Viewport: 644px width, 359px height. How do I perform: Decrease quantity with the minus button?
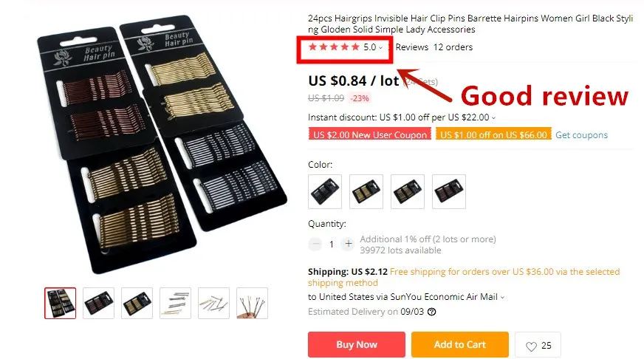(315, 244)
